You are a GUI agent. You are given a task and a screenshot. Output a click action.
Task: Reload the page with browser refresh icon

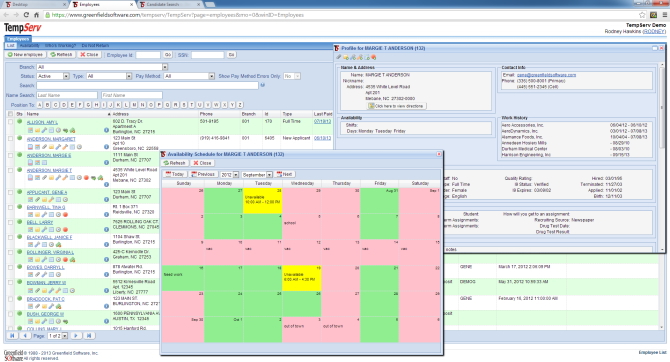[26, 15]
